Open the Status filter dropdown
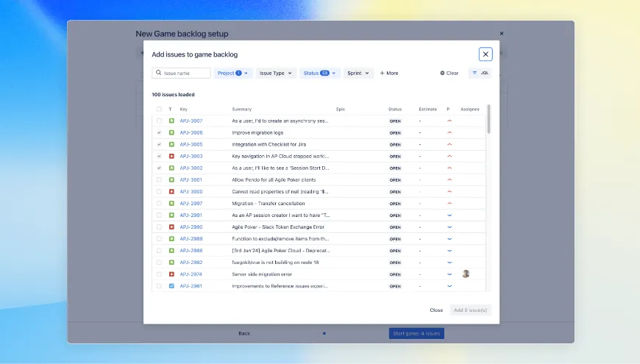 [x=320, y=74]
